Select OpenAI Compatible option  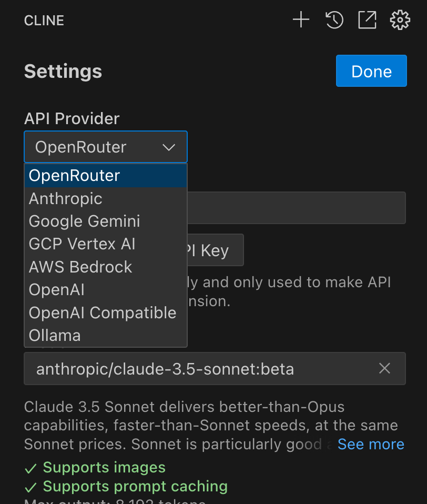[x=103, y=313]
